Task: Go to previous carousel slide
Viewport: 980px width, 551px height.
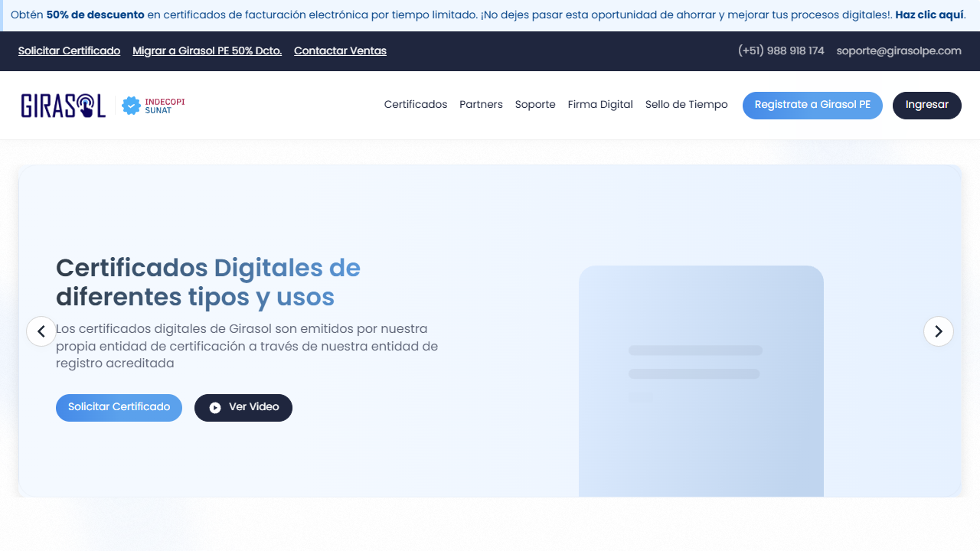Action: click(41, 331)
